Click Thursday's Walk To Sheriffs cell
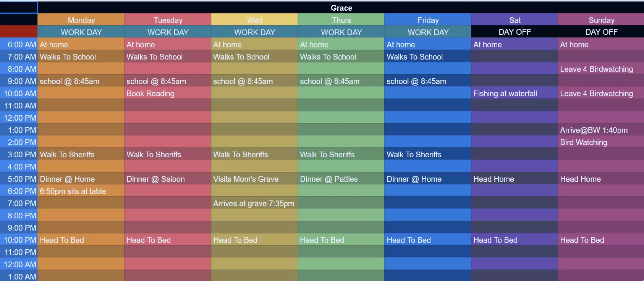This screenshot has width=644, height=281. pyautogui.click(x=341, y=155)
